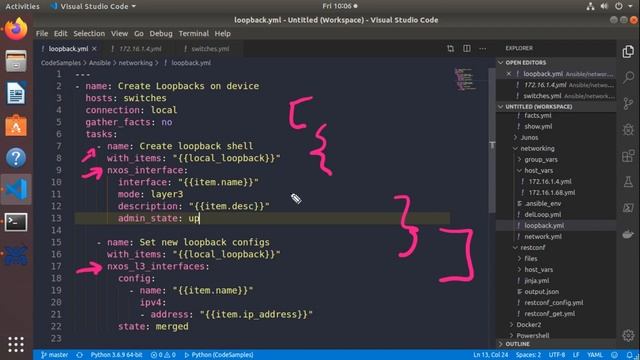Click the master branch in status bar
This screenshot has height=360, width=640.
54,355
